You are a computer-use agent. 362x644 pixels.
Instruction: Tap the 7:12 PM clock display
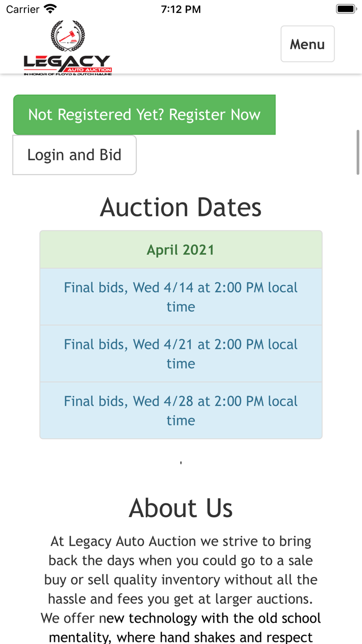tap(181, 8)
